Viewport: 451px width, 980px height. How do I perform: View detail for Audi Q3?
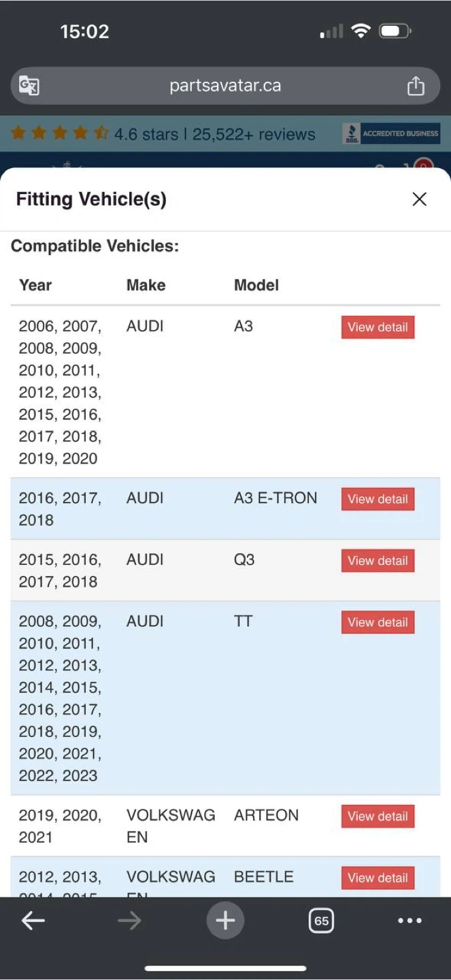point(378,561)
